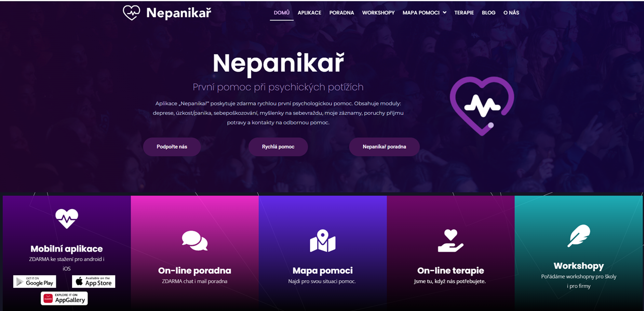The image size is (644, 311).
Task: Navigate to Poradna in the navbar
Action: pyautogui.click(x=342, y=13)
